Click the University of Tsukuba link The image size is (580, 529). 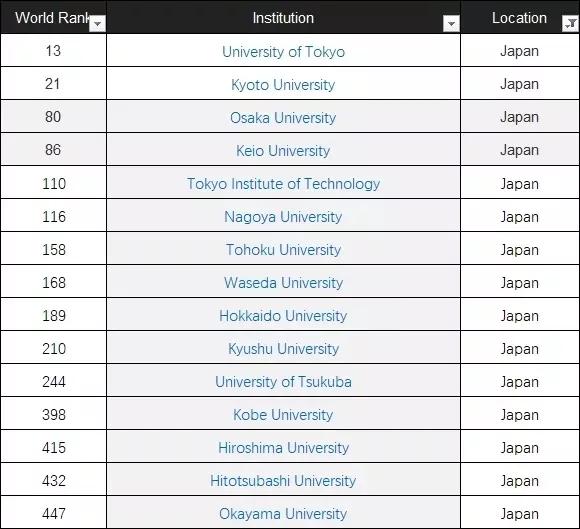[x=283, y=382]
